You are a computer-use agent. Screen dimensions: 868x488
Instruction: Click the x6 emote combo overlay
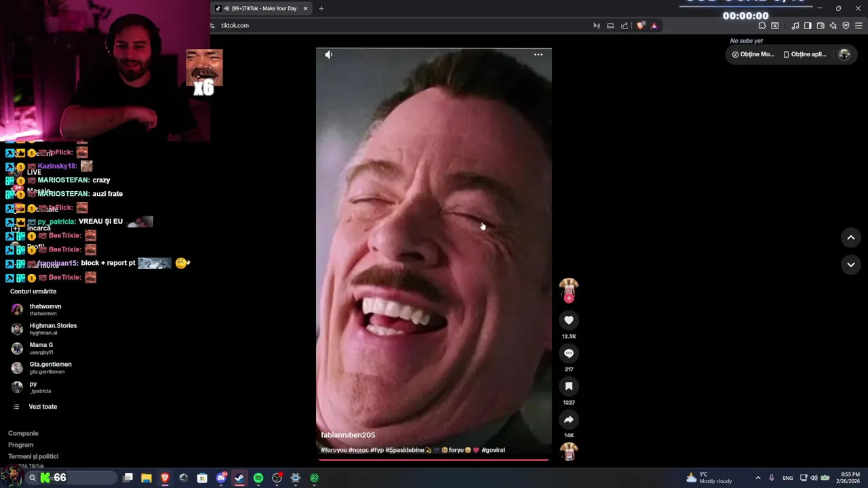tap(204, 73)
